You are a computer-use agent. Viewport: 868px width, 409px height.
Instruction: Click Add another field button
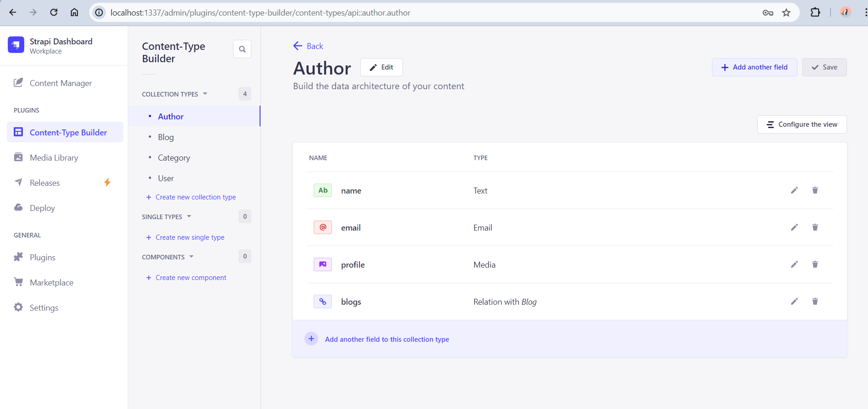pyautogui.click(x=754, y=67)
